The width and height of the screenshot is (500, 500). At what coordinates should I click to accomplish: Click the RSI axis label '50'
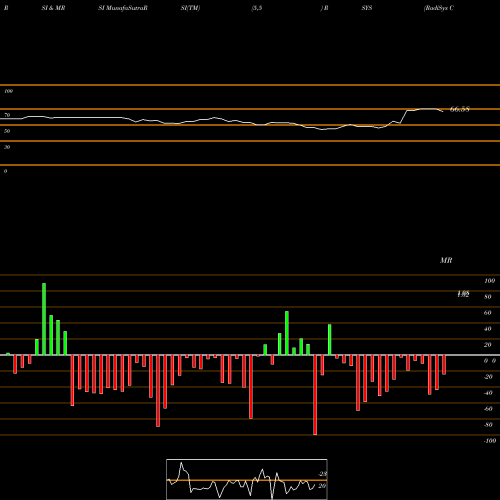click(7, 131)
